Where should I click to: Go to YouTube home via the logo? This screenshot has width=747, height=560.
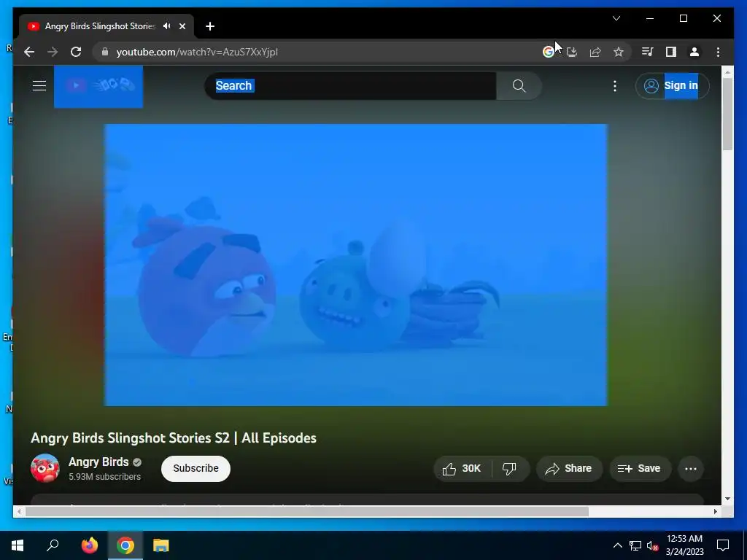point(98,86)
